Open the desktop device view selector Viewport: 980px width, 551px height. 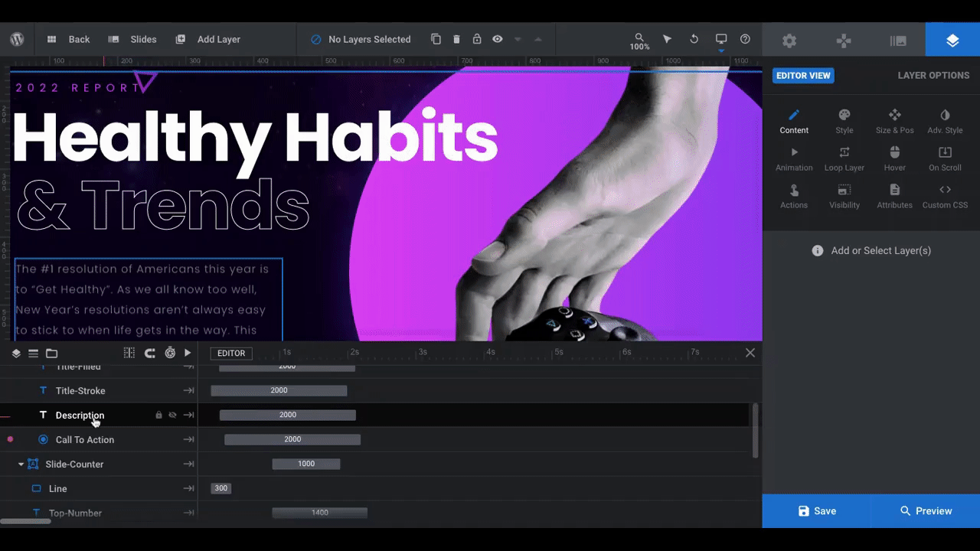(720, 41)
